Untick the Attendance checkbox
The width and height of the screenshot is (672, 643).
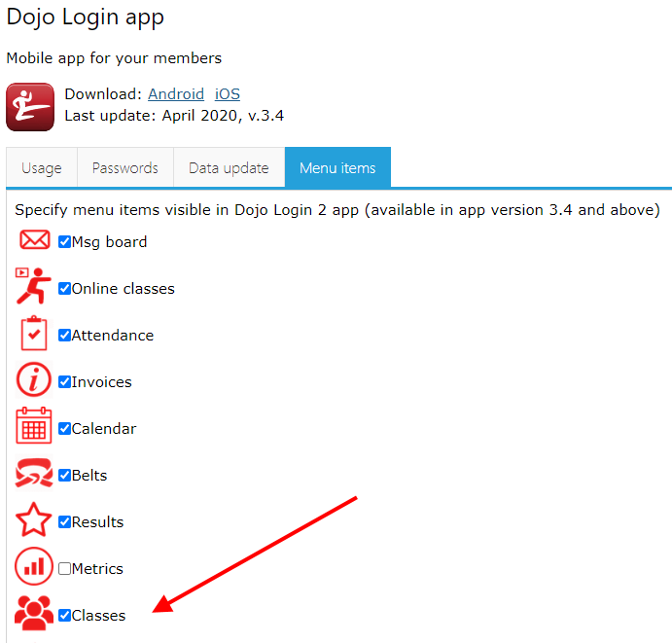[x=65, y=336]
